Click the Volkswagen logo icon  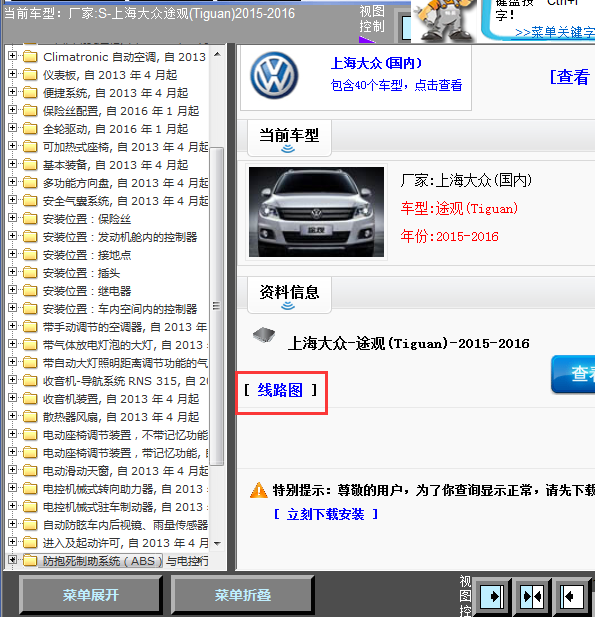pos(274,76)
